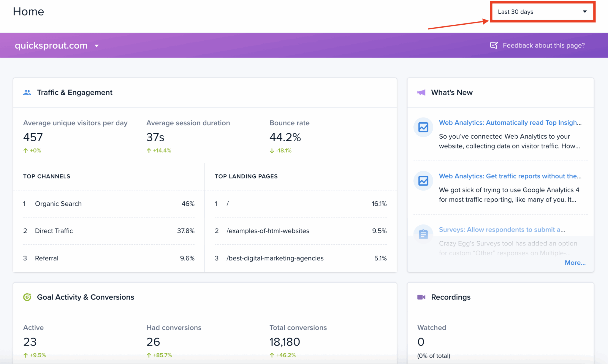Click the Traffic & Engagement panel icon

(27, 92)
